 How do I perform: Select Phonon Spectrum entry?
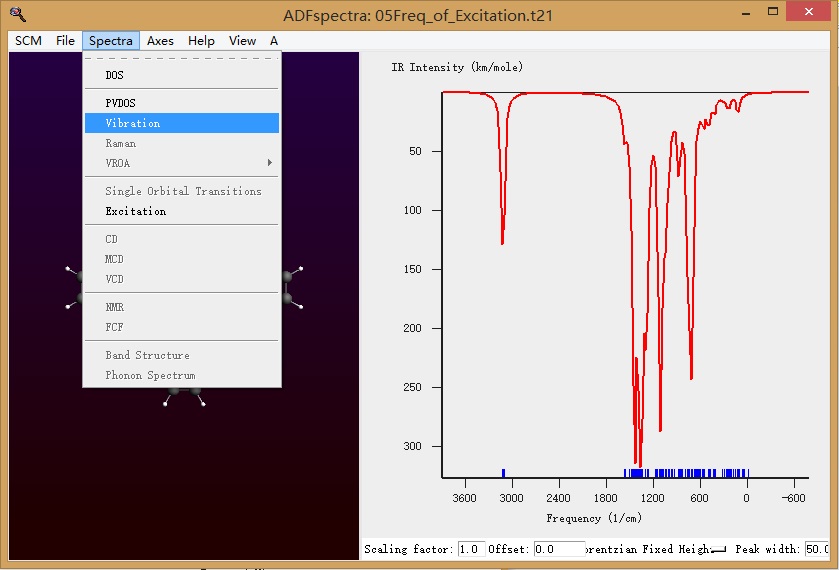[x=182, y=375]
